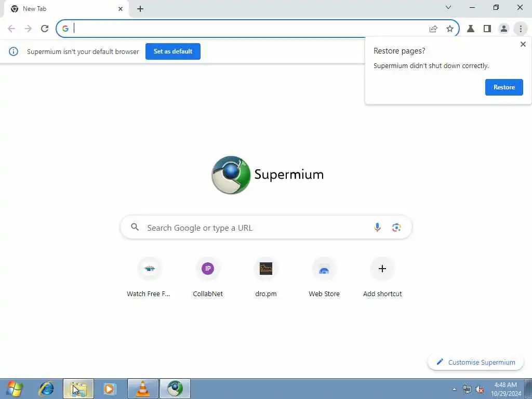Click the Google G icon in address bar
The height and width of the screenshot is (399, 532).
pos(65,29)
